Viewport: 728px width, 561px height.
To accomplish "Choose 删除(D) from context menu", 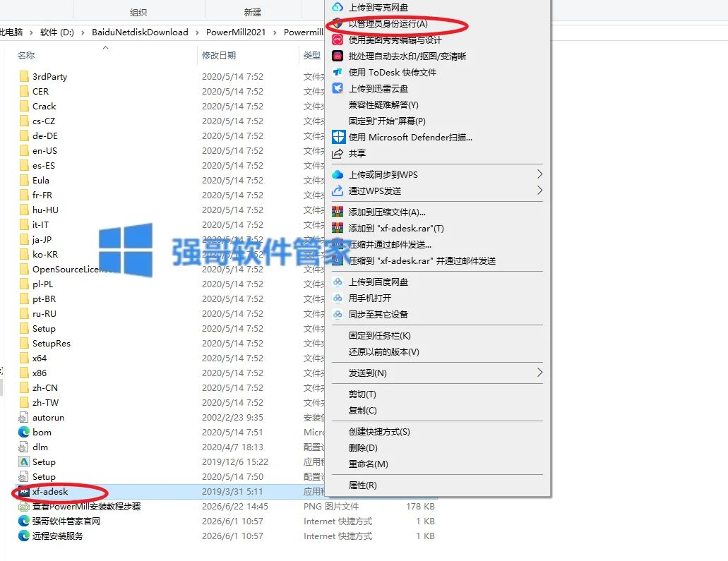I will click(363, 448).
